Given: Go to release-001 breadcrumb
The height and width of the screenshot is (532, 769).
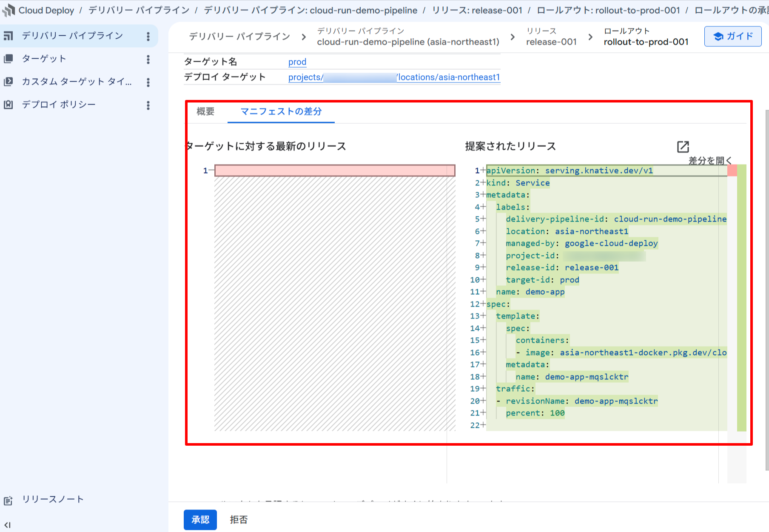Looking at the screenshot, I should tap(551, 37).
